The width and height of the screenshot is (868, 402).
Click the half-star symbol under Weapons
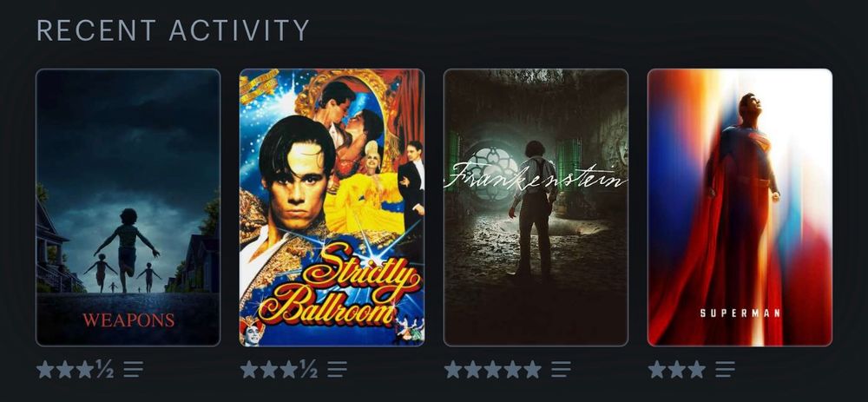pyautogui.click(x=105, y=369)
